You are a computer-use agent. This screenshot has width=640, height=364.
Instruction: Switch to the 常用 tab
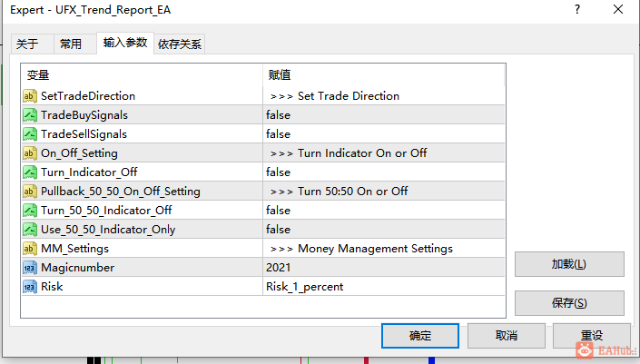click(71, 44)
